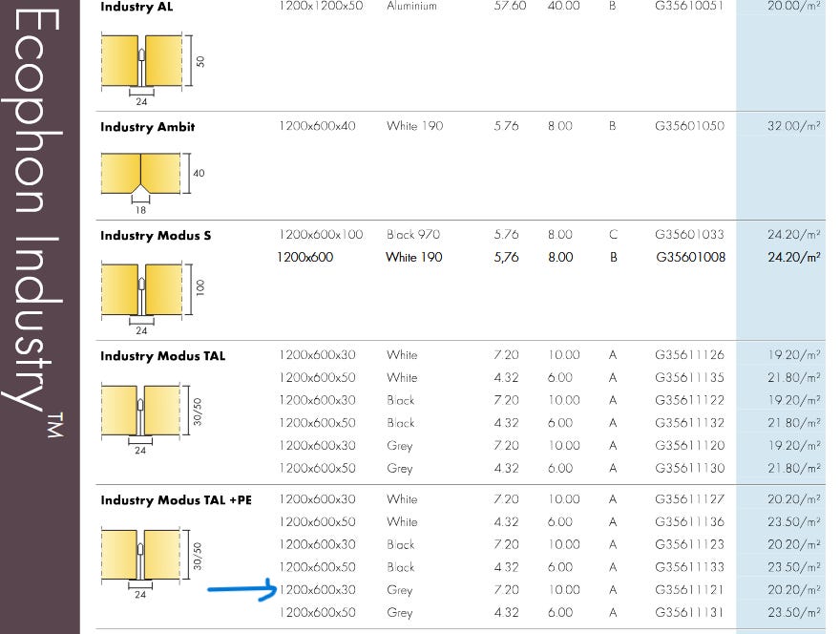Click the Industry Modus TAL profile diagram
This screenshot has width=840, height=634.
(x=152, y=419)
